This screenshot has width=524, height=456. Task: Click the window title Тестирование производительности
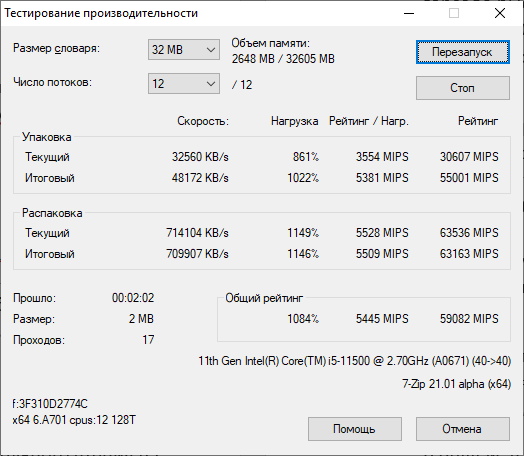point(101,13)
